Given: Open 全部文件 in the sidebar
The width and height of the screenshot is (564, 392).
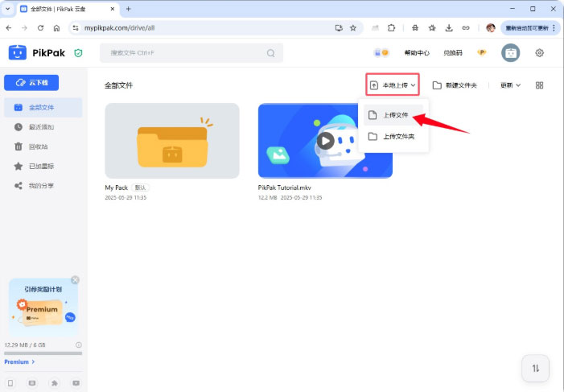Looking at the screenshot, I should [x=43, y=107].
